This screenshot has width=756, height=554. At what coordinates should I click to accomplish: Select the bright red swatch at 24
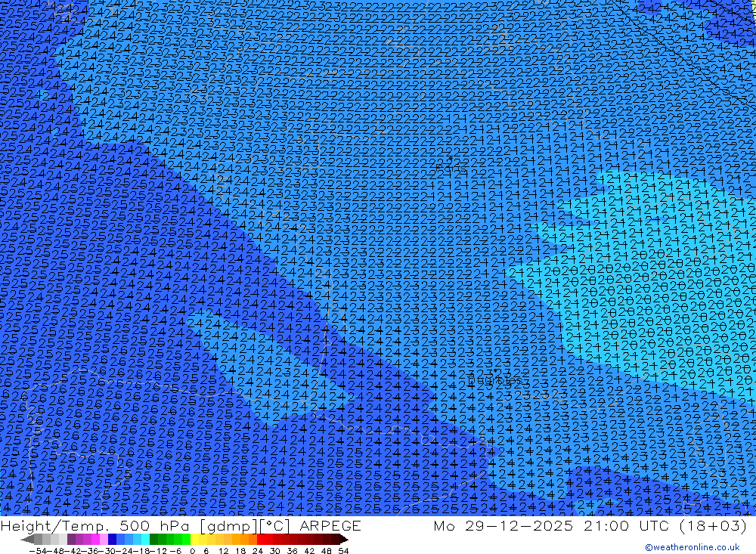tap(261, 539)
